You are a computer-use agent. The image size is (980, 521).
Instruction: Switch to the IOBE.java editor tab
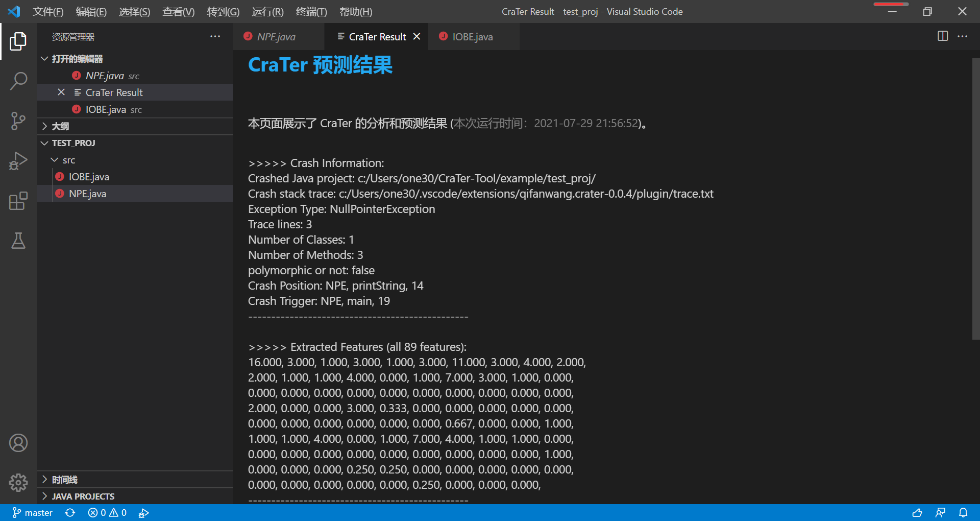[473, 36]
